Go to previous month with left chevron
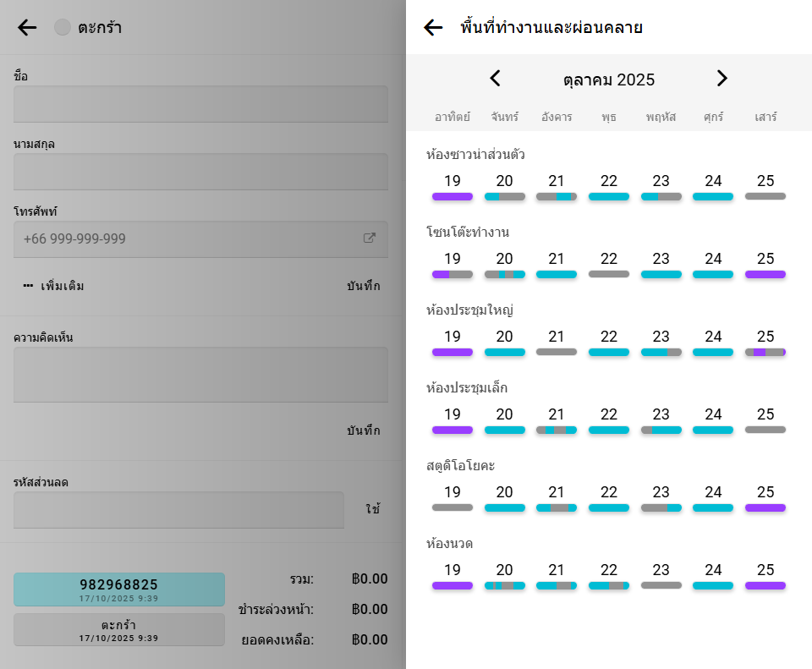Image resolution: width=812 pixels, height=669 pixels. point(496,79)
